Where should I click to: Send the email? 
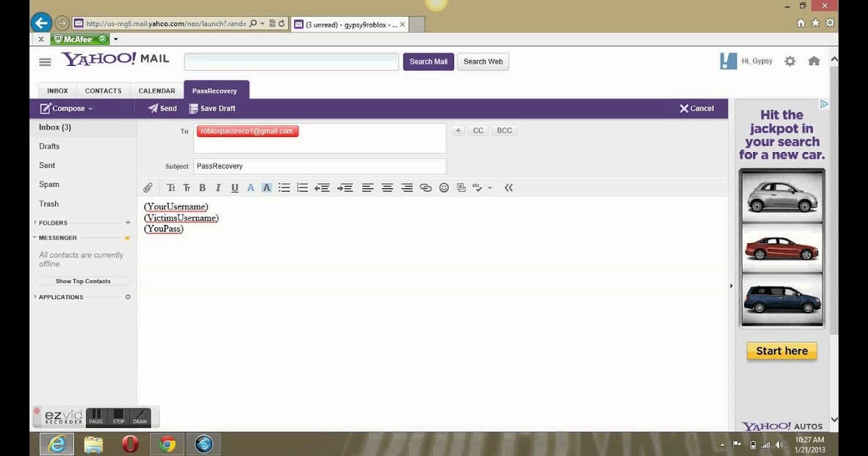(163, 109)
